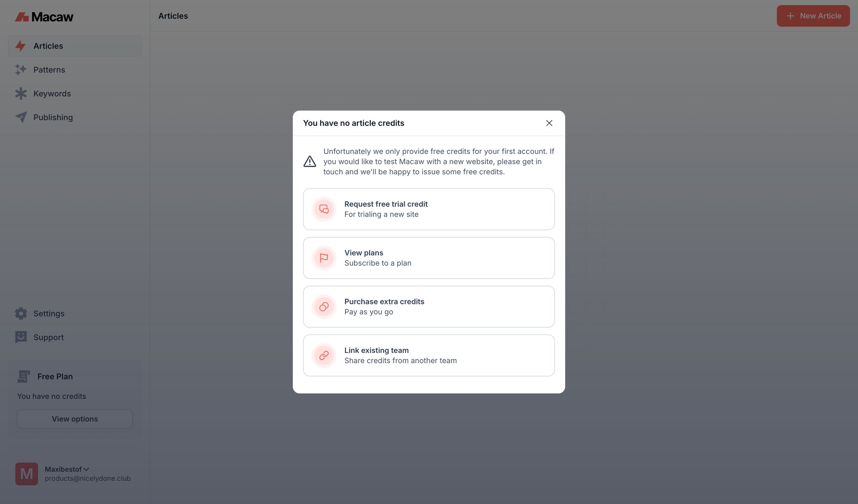The image size is (858, 504).
Task: Open Keywords in the sidebar
Action: coord(75,94)
